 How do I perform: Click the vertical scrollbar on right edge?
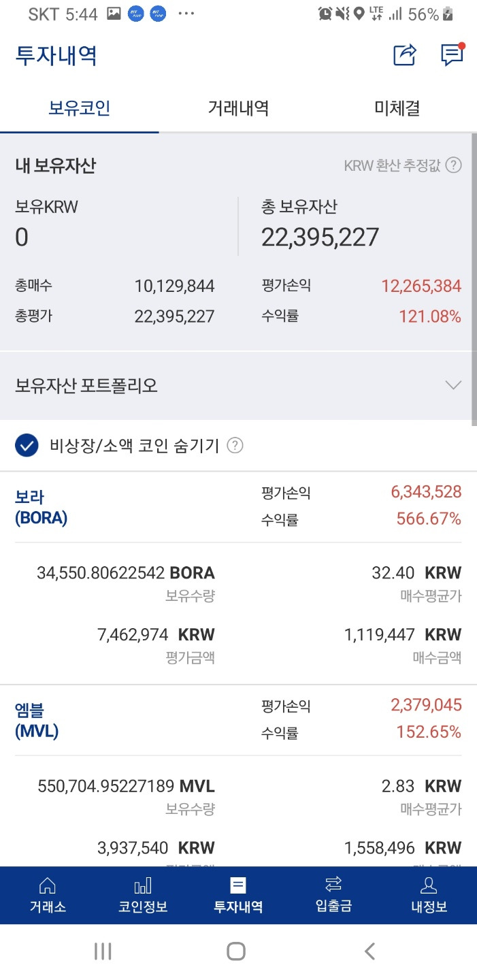click(474, 279)
